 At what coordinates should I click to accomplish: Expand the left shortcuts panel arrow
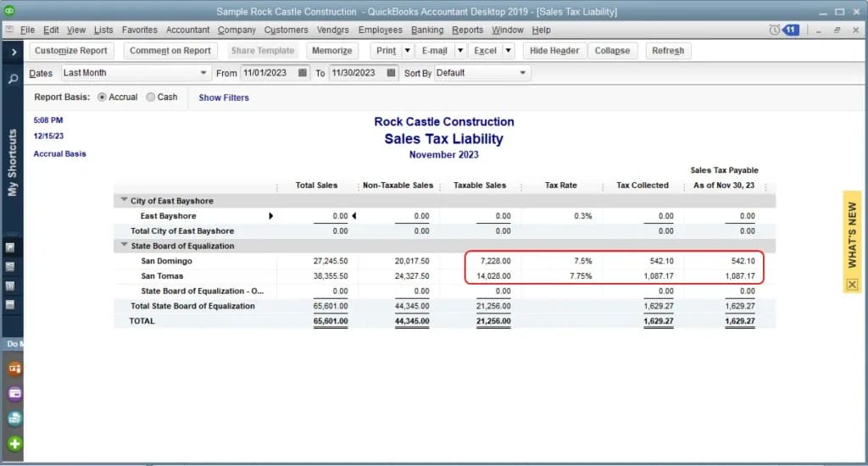coord(14,52)
